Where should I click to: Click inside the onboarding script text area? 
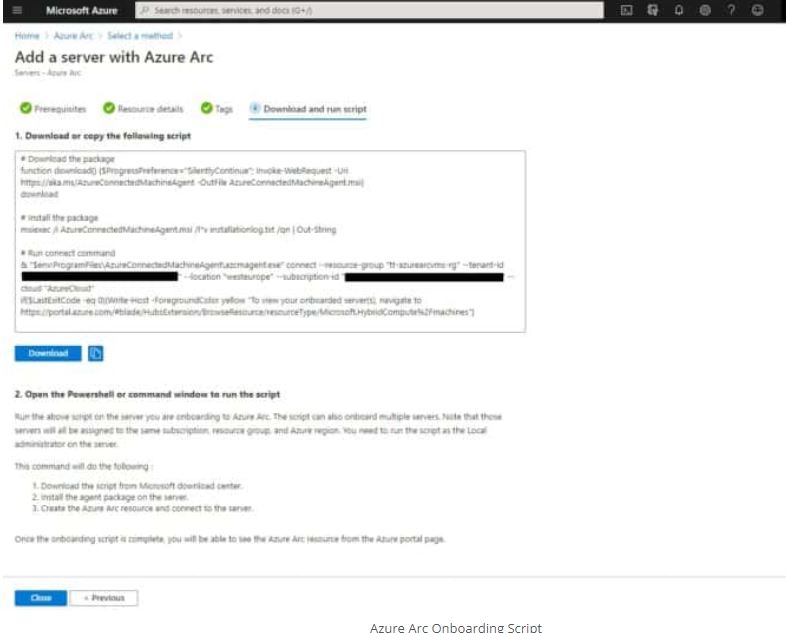point(270,240)
